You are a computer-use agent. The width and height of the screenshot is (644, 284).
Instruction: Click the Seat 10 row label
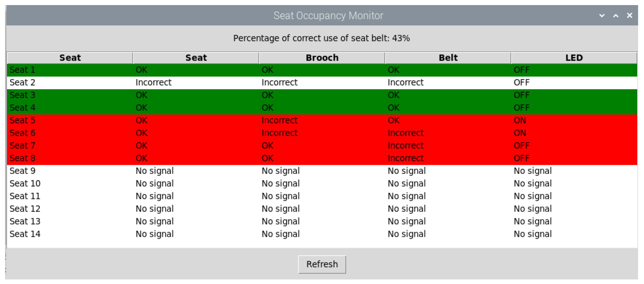tap(25, 183)
